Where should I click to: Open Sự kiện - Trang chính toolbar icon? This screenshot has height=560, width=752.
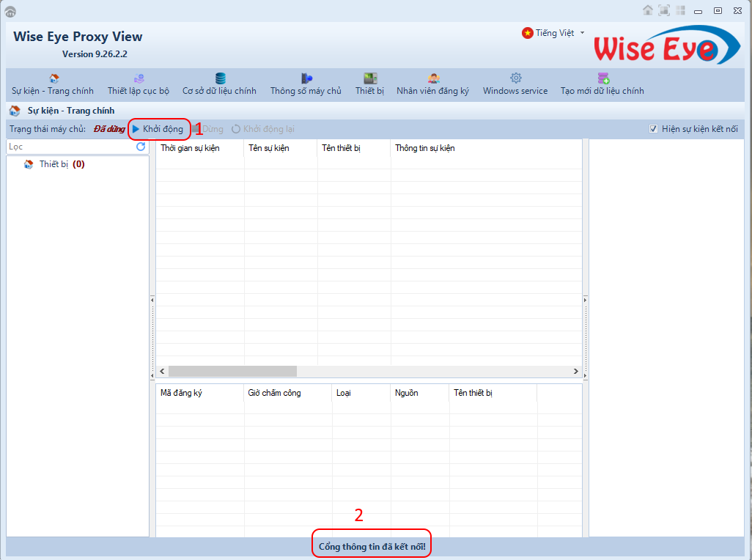click(x=53, y=78)
